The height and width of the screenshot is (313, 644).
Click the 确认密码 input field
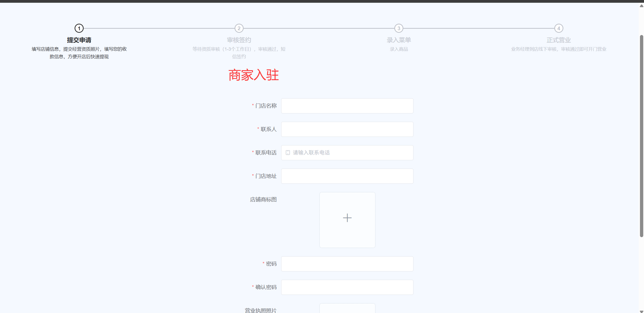tap(347, 287)
